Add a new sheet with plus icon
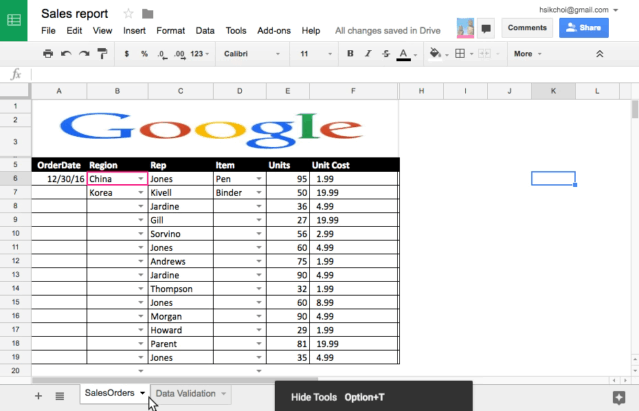This screenshot has height=411, width=639. [x=38, y=396]
